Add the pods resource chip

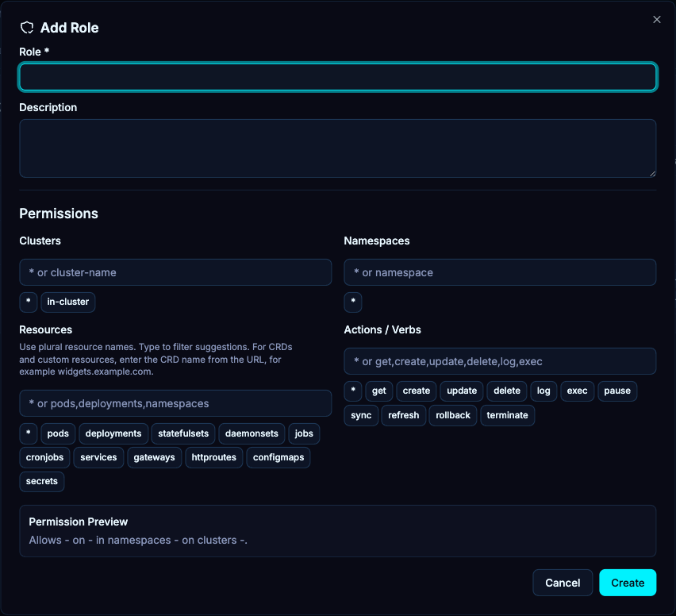58,433
